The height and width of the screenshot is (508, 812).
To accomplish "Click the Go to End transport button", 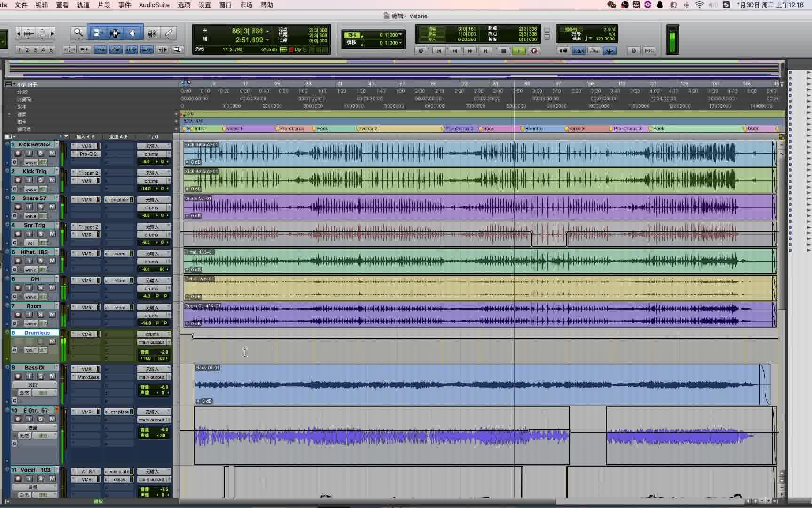I will [486, 51].
